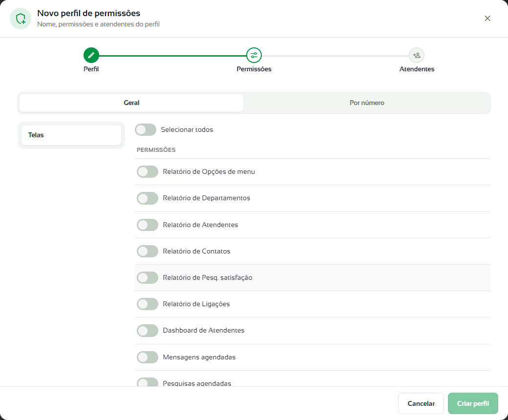Image resolution: width=508 pixels, height=420 pixels.
Task: Click the add-person icon of the Atendentes step
Action: click(x=417, y=55)
